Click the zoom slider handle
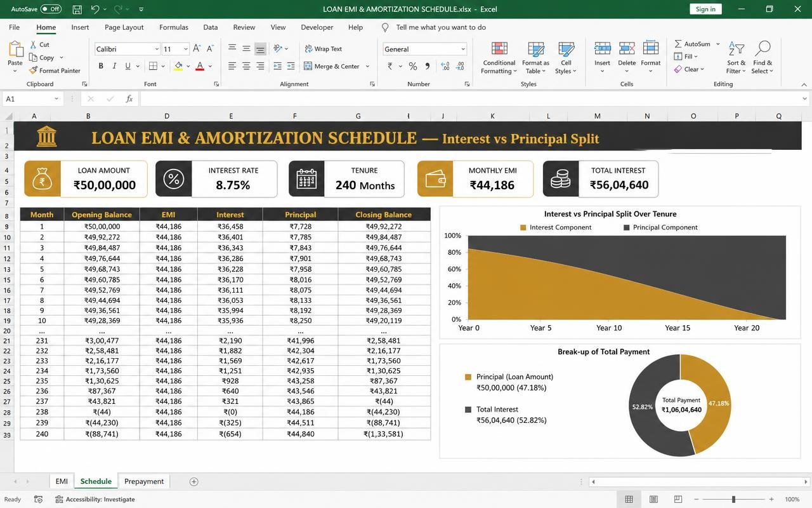The width and height of the screenshot is (812, 508). click(x=733, y=499)
